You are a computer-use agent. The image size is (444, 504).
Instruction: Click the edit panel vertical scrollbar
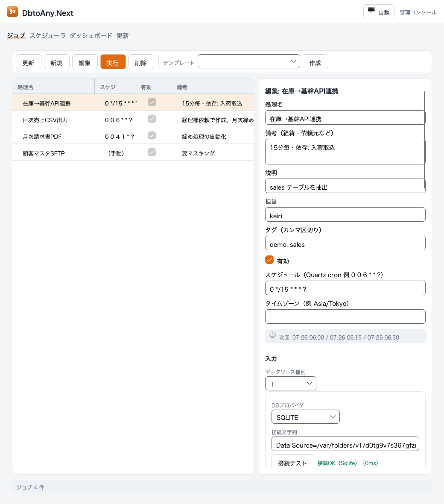pyautogui.click(x=424, y=140)
